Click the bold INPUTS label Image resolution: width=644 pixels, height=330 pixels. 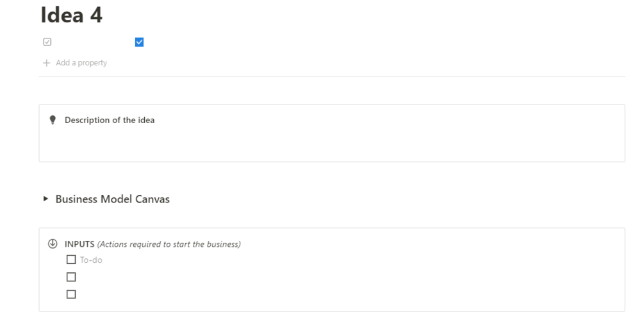(79, 244)
